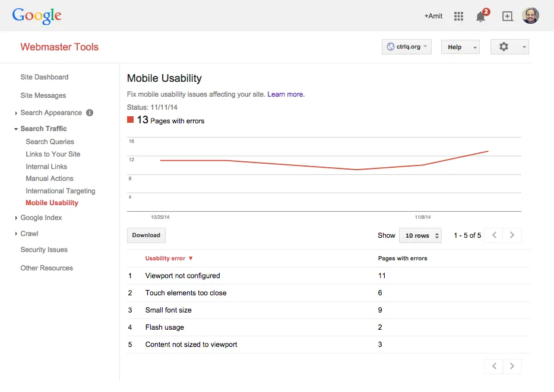Viewport: 554px width, 392px height.
Task: Click the profile avatar photo
Action: tap(530, 15)
